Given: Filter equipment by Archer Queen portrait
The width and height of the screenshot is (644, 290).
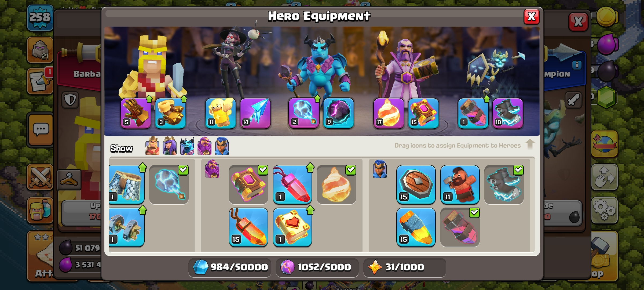Looking at the screenshot, I should (170, 146).
